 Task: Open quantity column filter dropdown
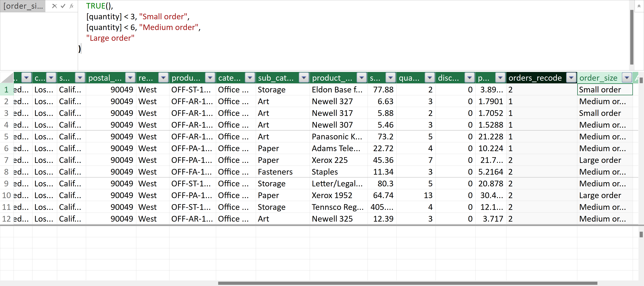tap(430, 78)
